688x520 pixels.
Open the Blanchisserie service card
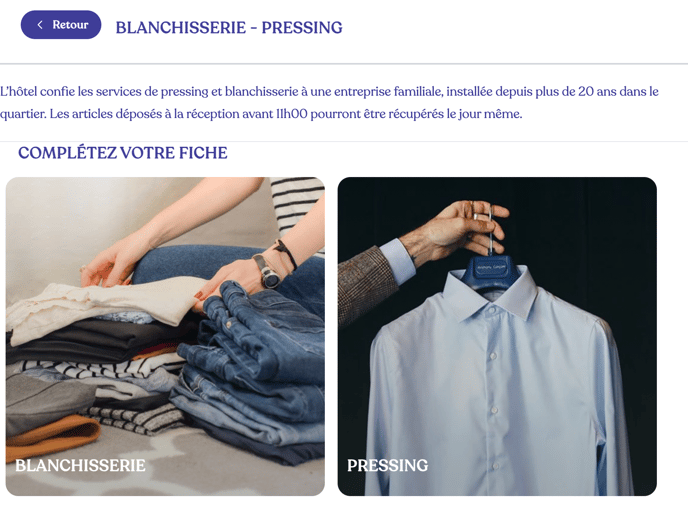[x=165, y=336]
